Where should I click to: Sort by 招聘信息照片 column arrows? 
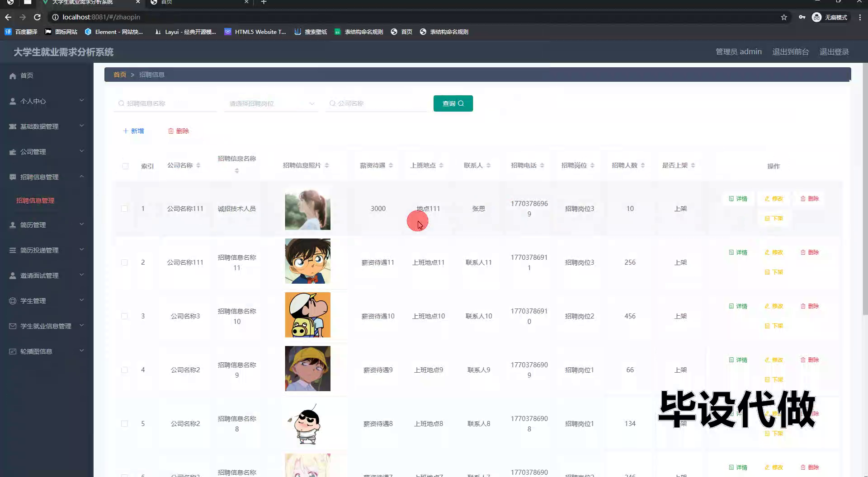coord(327,166)
